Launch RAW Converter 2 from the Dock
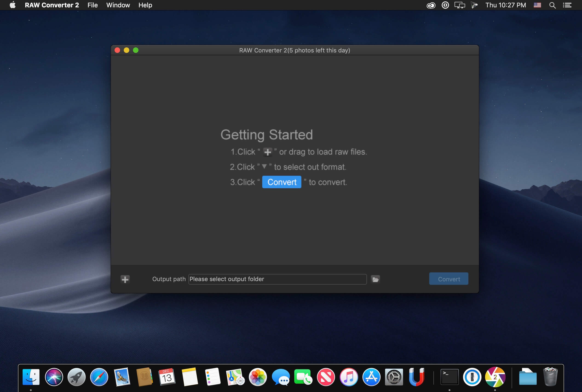The image size is (582, 392). click(495, 377)
